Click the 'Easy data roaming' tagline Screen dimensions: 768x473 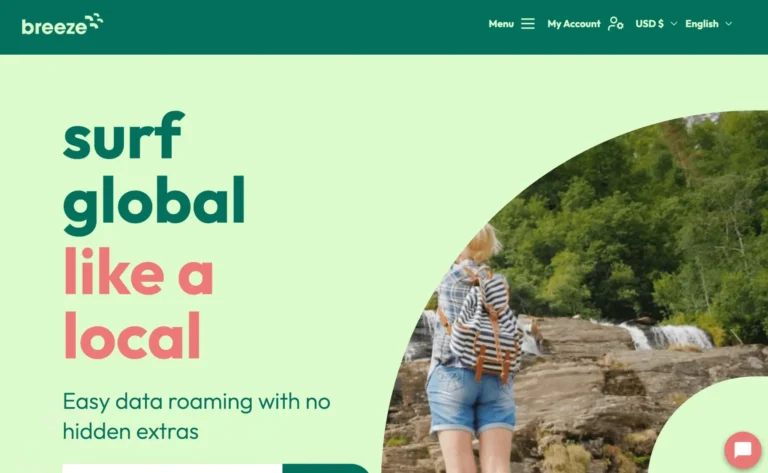click(196, 416)
